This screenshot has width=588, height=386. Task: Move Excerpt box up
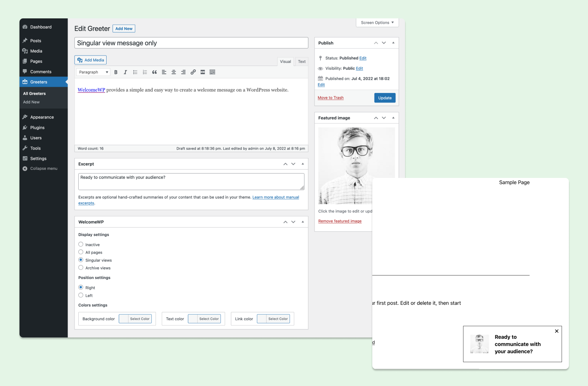click(x=285, y=164)
